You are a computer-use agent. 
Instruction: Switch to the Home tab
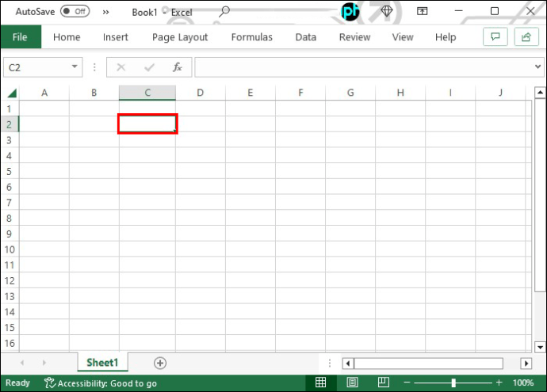pyautogui.click(x=67, y=37)
